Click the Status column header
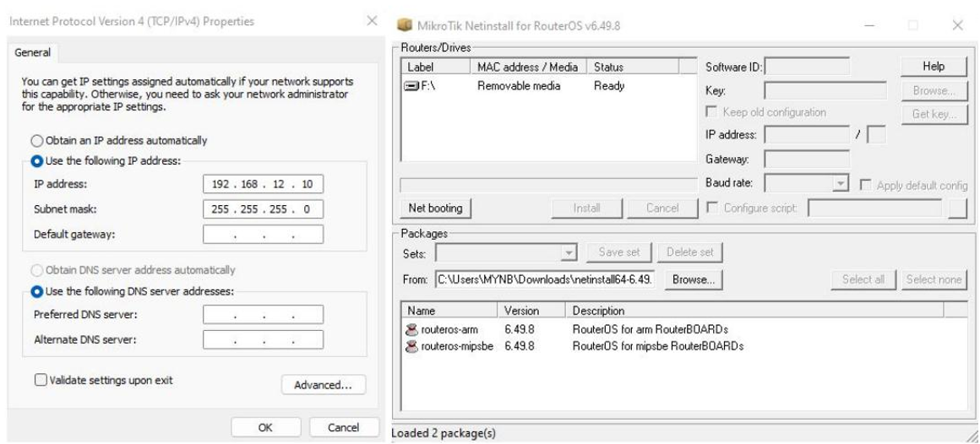Viewport: 980px width, 444px height. tap(633, 67)
